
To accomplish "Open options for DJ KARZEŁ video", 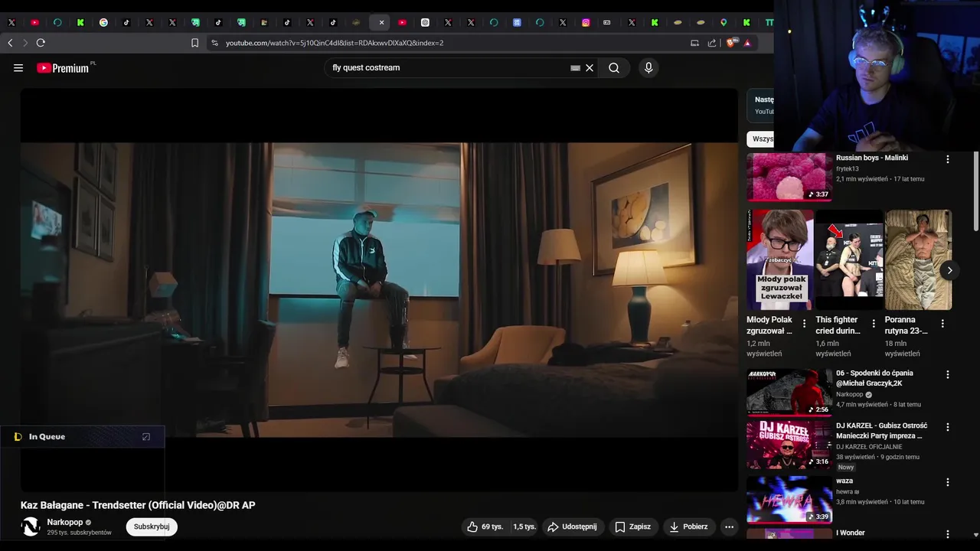I will [948, 427].
